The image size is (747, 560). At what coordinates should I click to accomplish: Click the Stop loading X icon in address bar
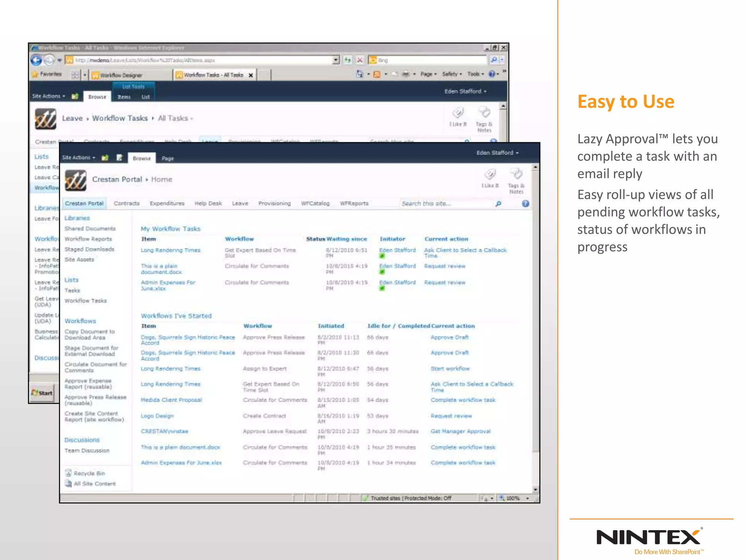[360, 60]
